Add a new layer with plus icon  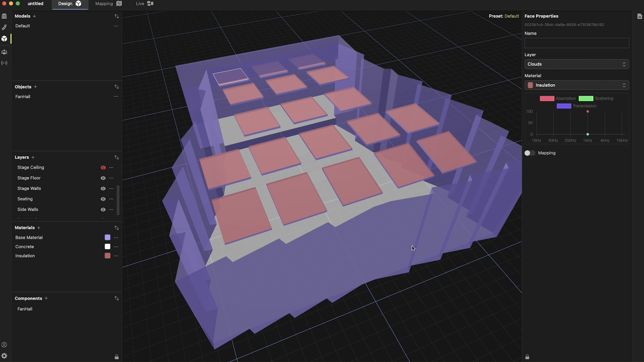pyautogui.click(x=33, y=158)
